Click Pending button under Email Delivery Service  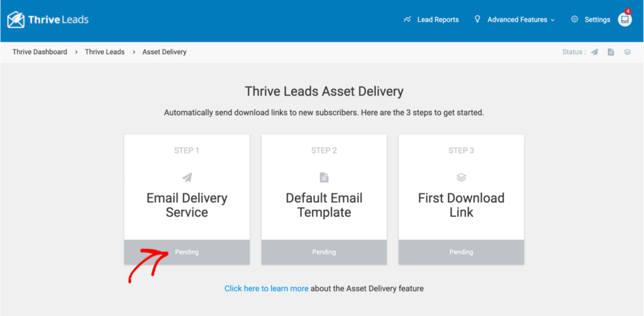click(187, 252)
